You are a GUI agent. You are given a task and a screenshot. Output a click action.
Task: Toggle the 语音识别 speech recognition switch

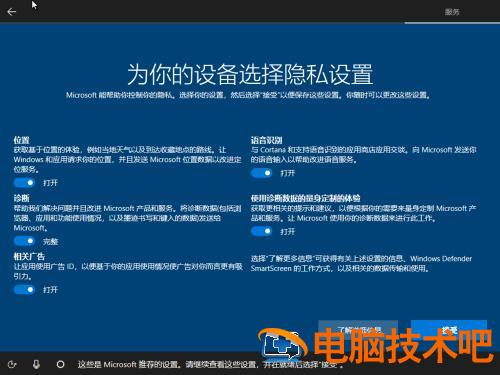262,173
